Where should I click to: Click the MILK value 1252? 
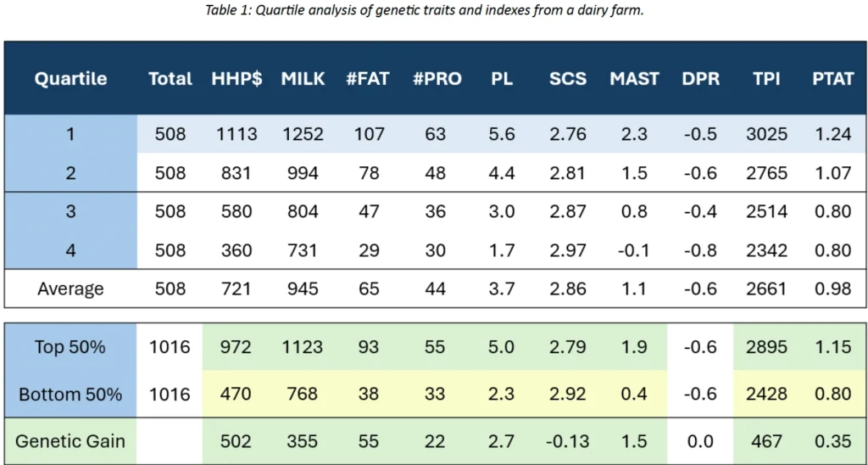point(303,134)
